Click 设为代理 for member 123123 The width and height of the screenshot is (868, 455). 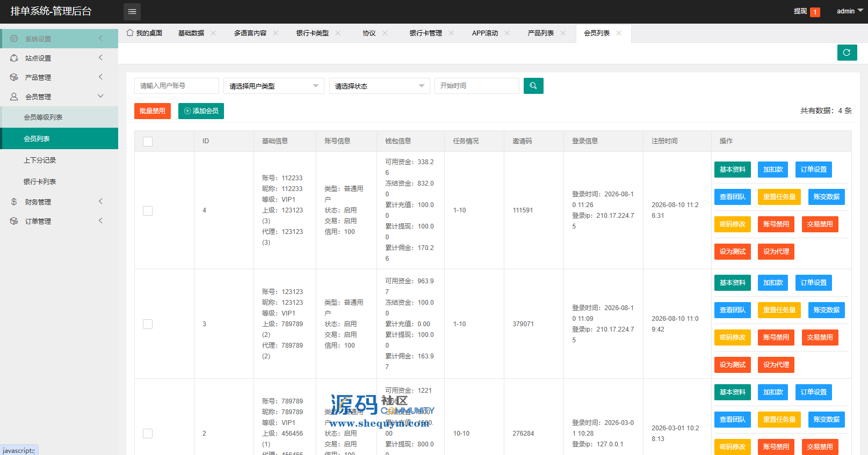coord(776,365)
